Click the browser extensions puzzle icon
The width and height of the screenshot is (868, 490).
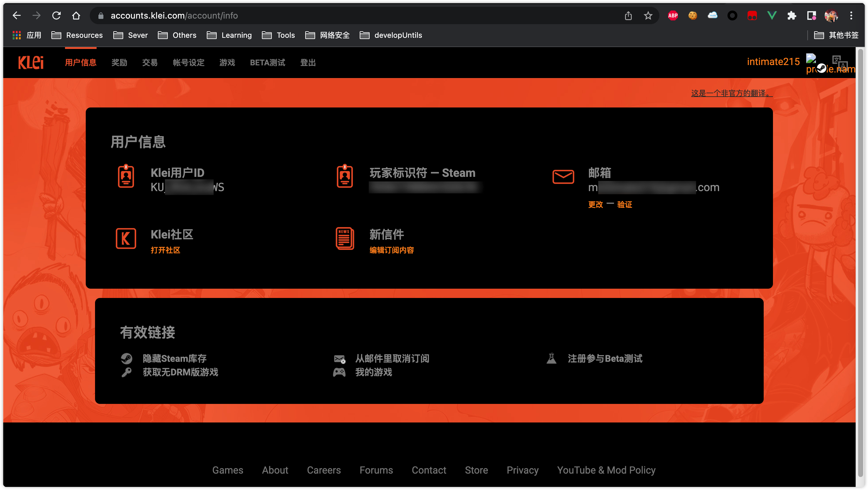(x=792, y=16)
